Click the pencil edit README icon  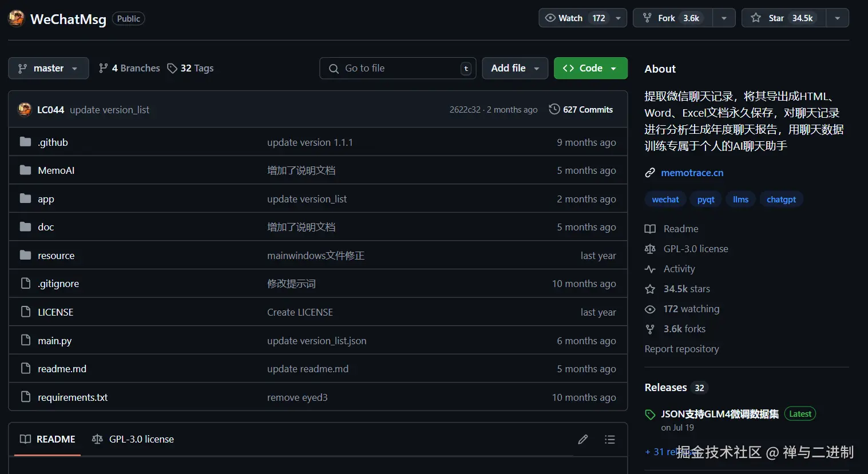click(x=583, y=439)
